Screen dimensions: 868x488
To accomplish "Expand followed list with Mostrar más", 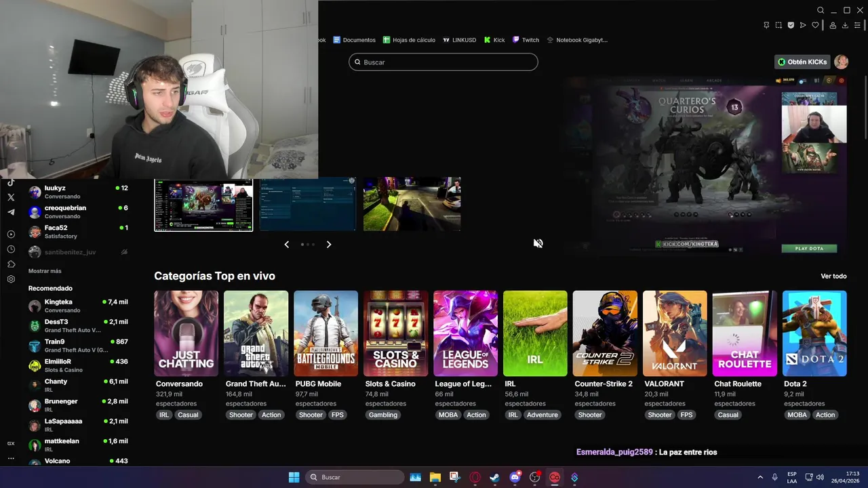I will tap(45, 271).
